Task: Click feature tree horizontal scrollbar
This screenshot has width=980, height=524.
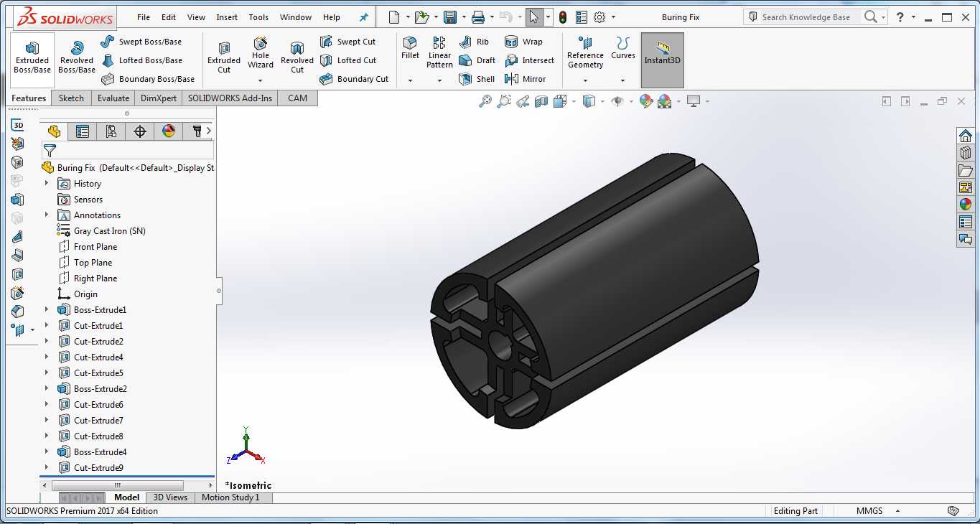Action: pos(118,486)
